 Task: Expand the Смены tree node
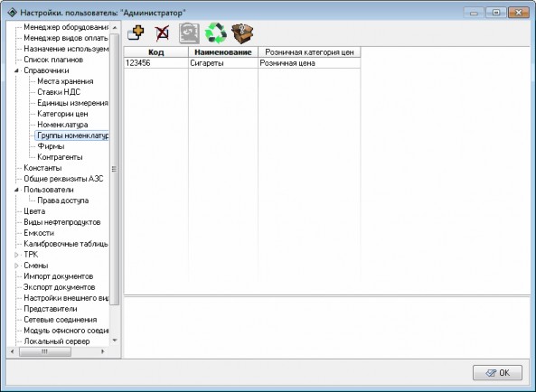(x=16, y=266)
